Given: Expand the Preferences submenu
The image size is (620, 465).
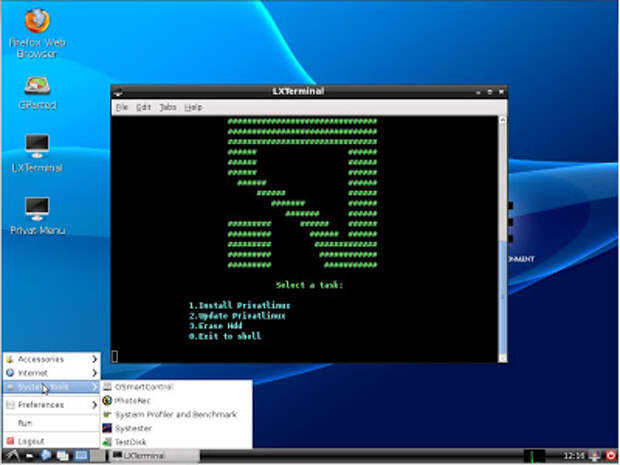Looking at the screenshot, I should (x=51, y=405).
